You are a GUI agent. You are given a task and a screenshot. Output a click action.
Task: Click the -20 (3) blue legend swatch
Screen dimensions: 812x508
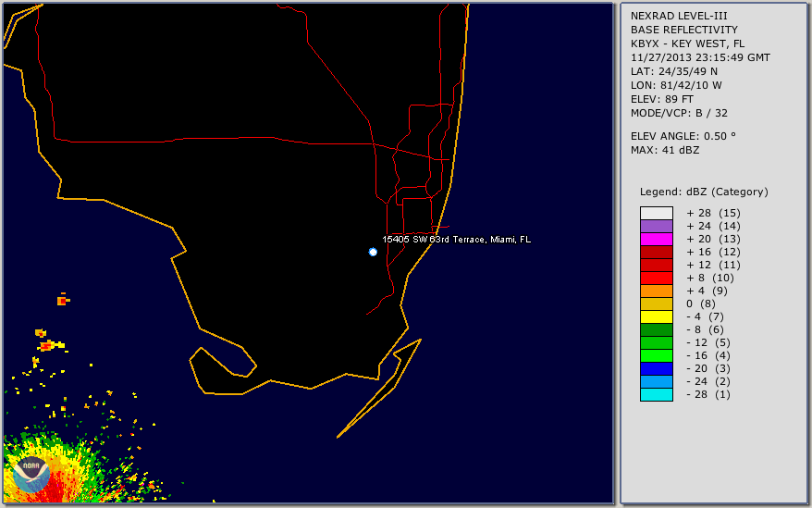click(x=656, y=368)
